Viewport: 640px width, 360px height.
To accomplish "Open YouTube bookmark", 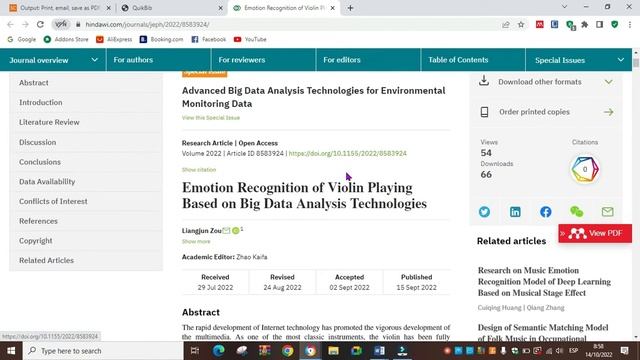I will (x=250, y=39).
